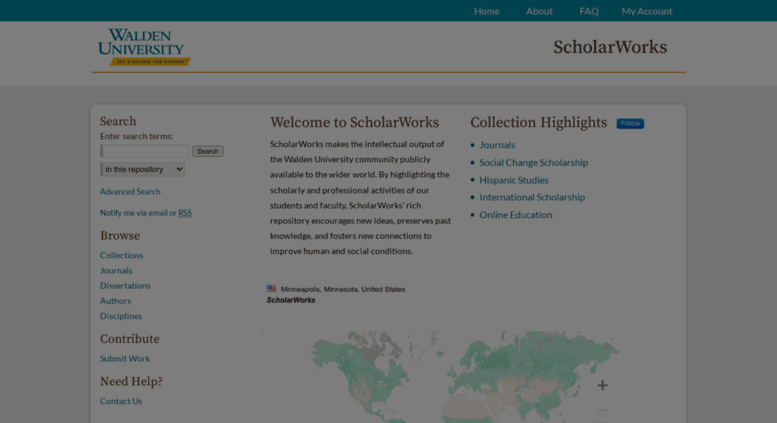Click the Search button

pos(208,151)
